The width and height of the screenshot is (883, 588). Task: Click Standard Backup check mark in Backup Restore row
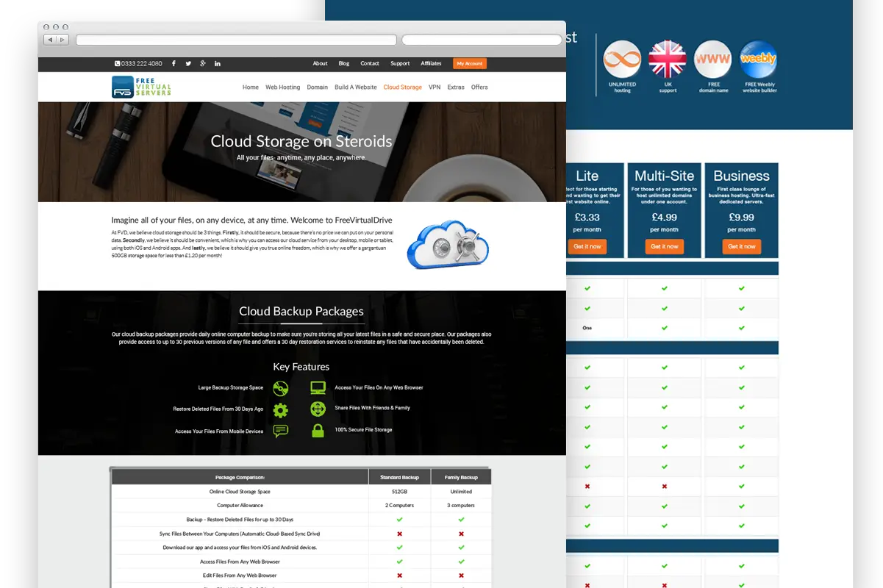399,520
